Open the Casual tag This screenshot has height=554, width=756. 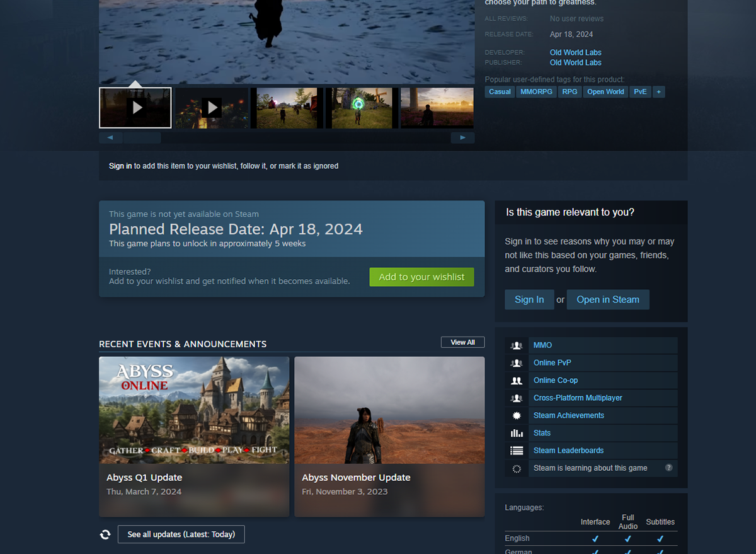[x=500, y=91]
